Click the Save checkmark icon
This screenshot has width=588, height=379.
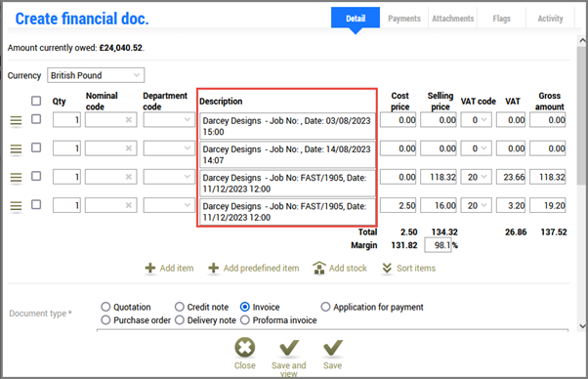click(x=333, y=348)
